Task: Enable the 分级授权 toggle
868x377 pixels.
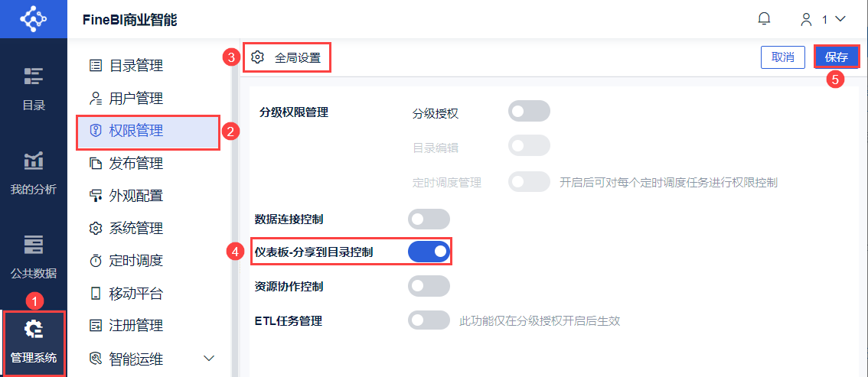Action: click(x=529, y=112)
